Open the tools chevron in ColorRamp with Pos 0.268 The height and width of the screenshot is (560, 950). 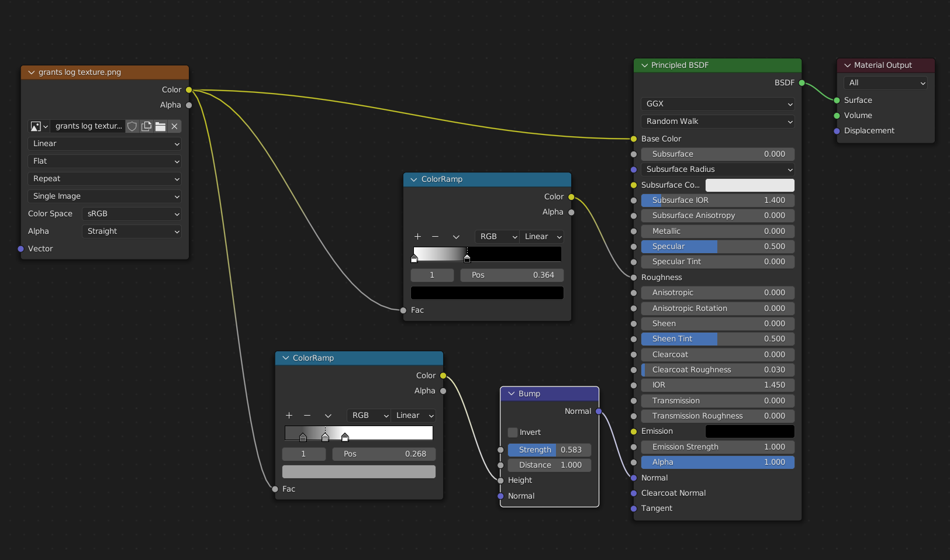pos(328,416)
